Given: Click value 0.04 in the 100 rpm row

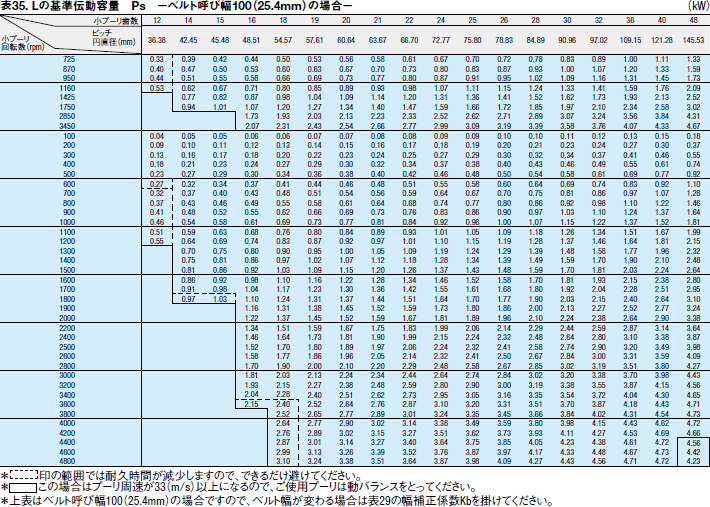Looking at the screenshot, I should [x=157, y=136].
